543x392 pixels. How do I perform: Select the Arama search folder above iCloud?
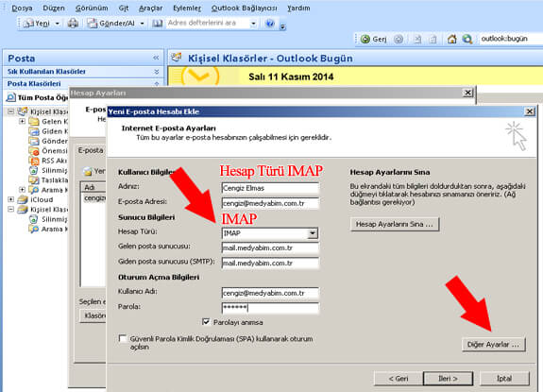click(34, 190)
